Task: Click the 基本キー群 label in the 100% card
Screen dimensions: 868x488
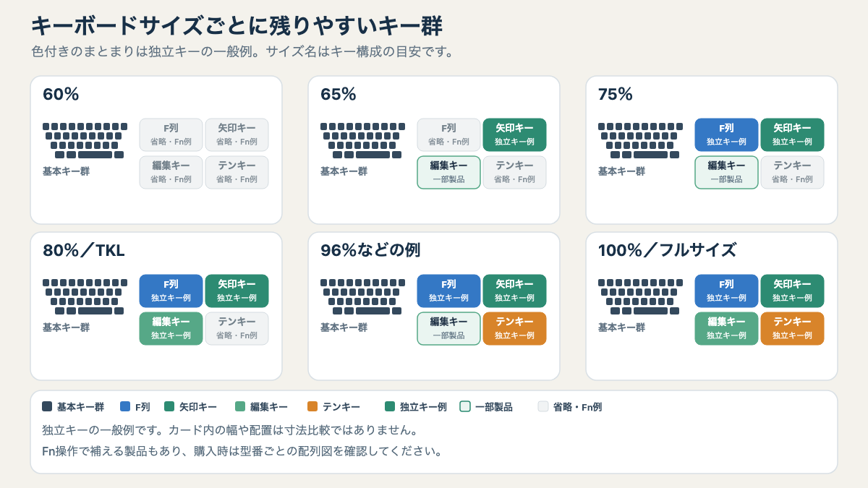Action: click(x=621, y=328)
